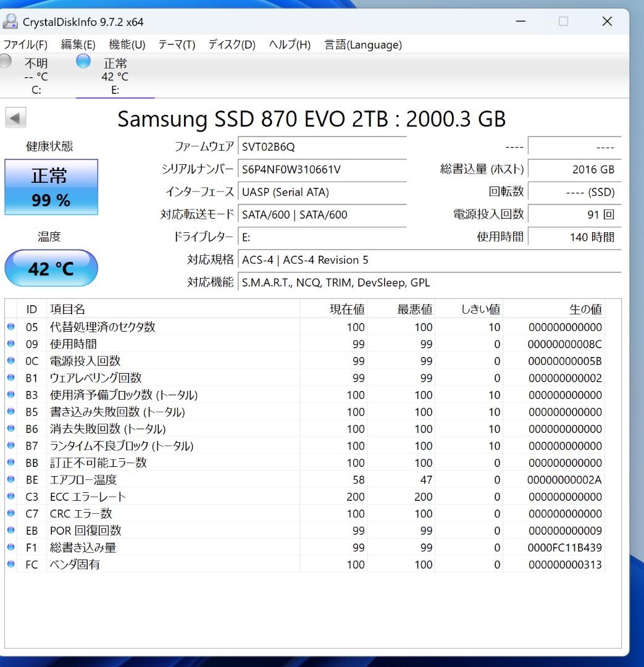Open the 機能(U) menu
Screen dimensions: 644x667
(x=126, y=44)
